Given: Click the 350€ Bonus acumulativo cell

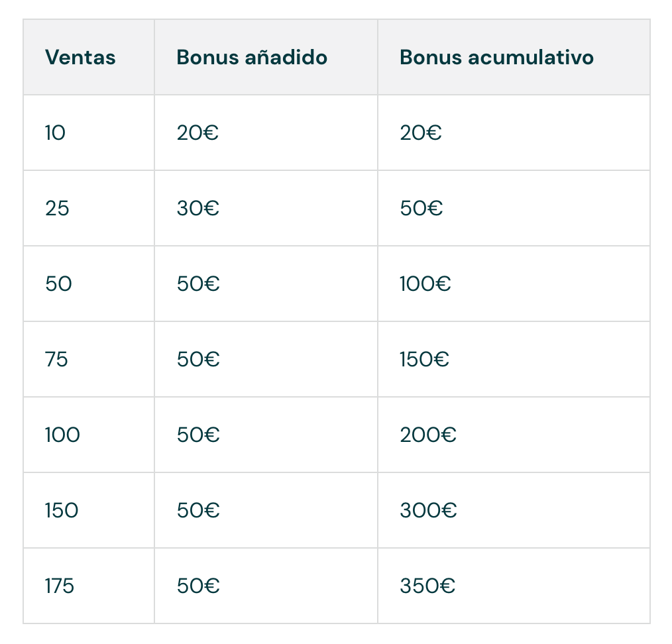Looking at the screenshot, I should point(427,586).
